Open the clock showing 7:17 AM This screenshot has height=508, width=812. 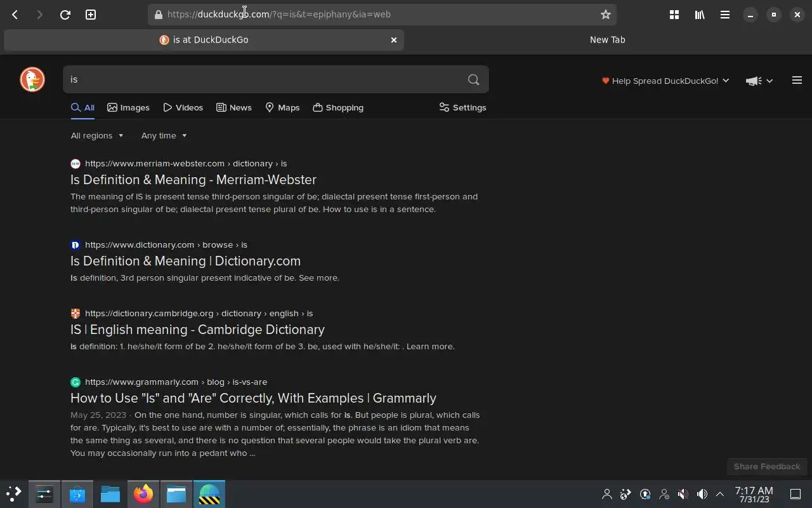coord(754,495)
